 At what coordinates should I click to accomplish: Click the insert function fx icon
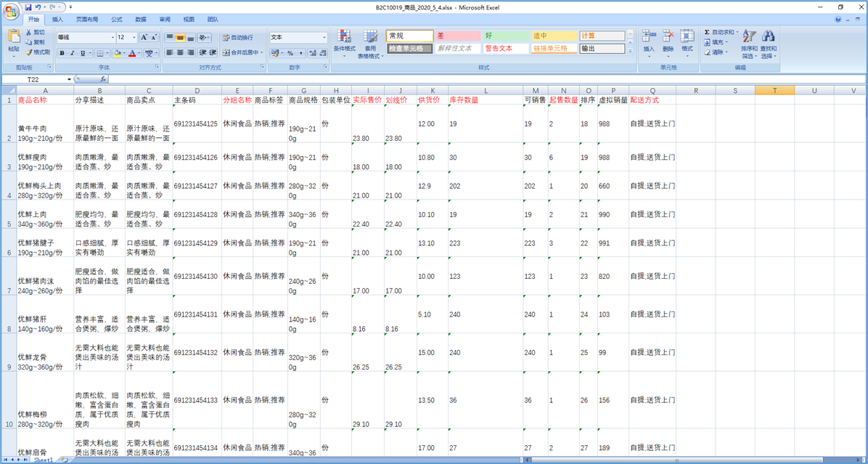[x=103, y=79]
